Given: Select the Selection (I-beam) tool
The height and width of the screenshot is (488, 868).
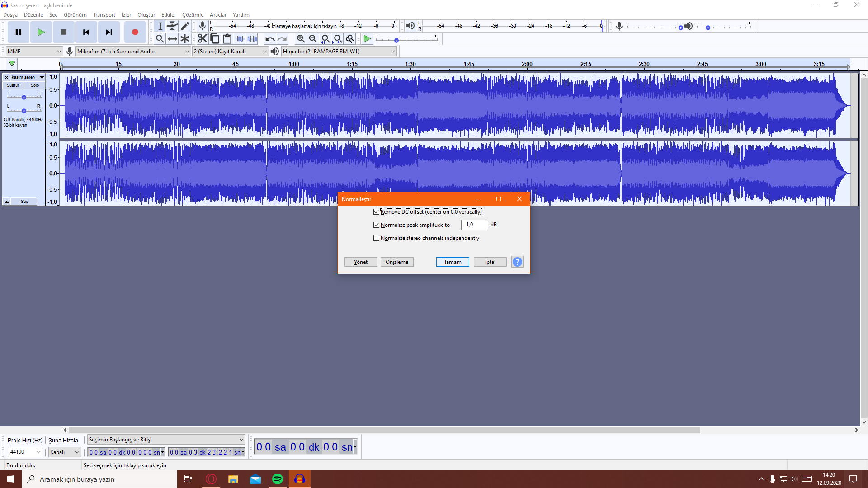Looking at the screenshot, I should tap(160, 26).
